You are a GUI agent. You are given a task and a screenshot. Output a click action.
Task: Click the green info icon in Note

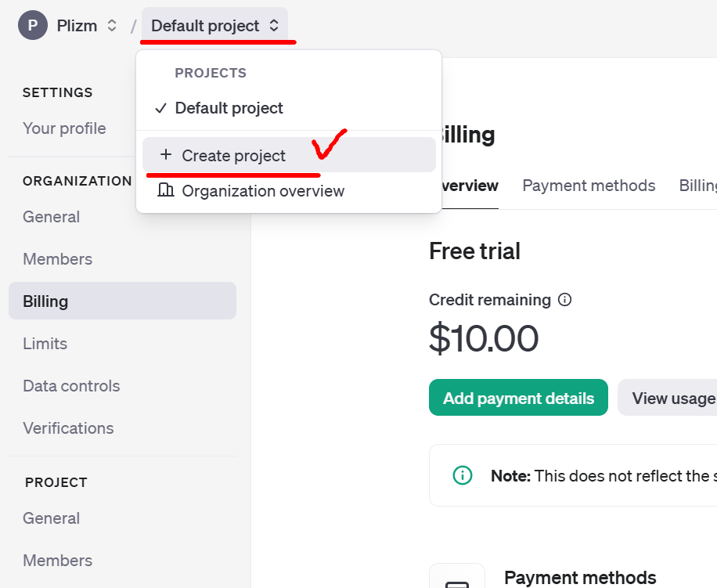point(463,475)
